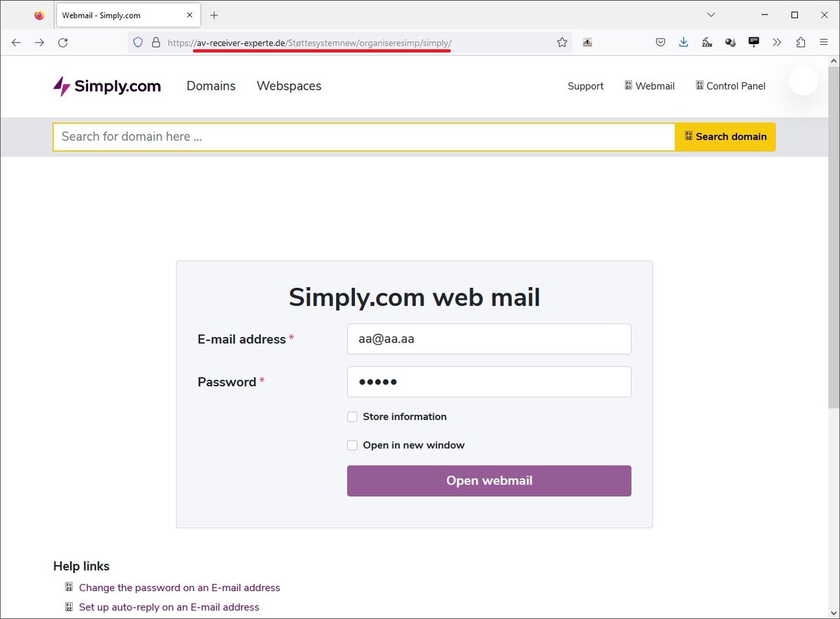840x619 pixels.
Task: Open Change the password on an E-mail address
Action: click(x=179, y=587)
